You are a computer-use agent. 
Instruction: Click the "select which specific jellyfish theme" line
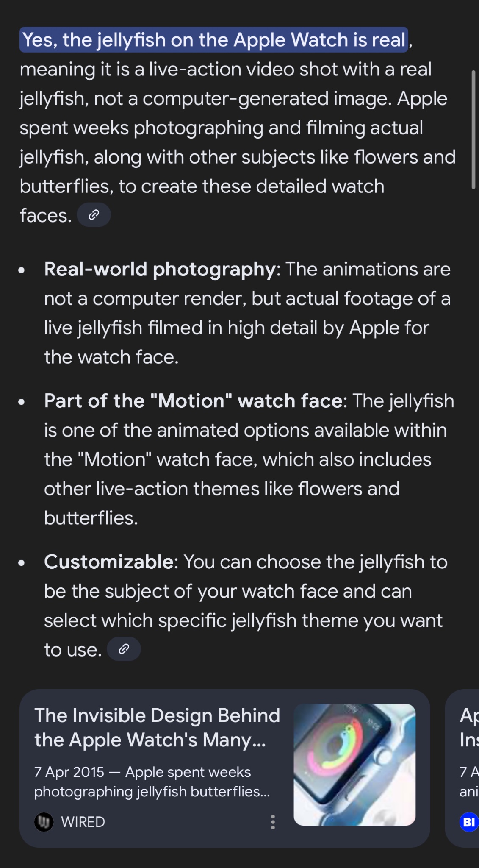click(243, 620)
